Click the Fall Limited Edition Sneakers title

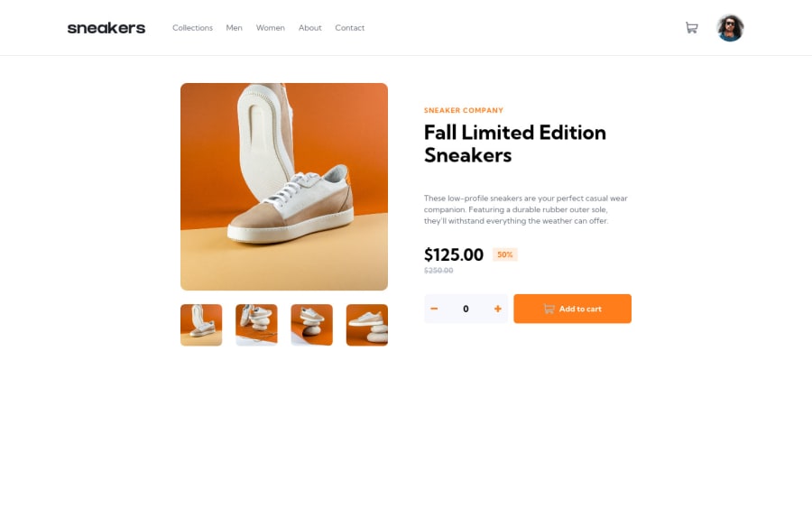point(515,143)
